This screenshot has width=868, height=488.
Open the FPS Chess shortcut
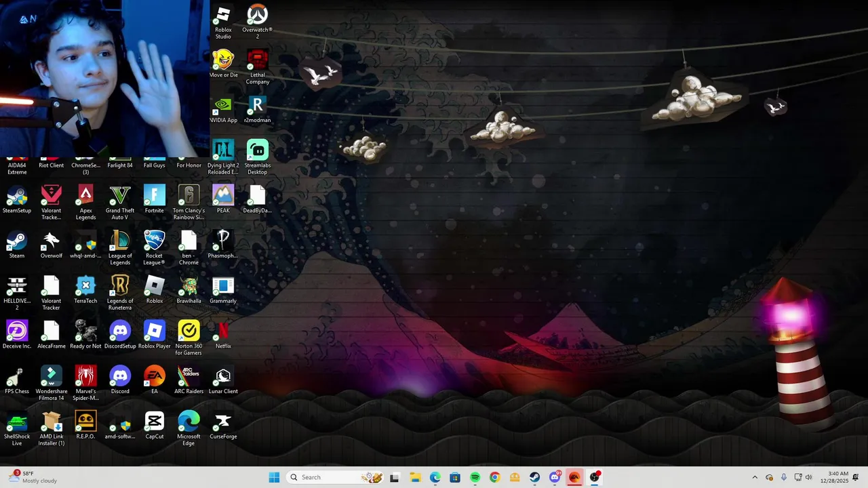coord(17,380)
